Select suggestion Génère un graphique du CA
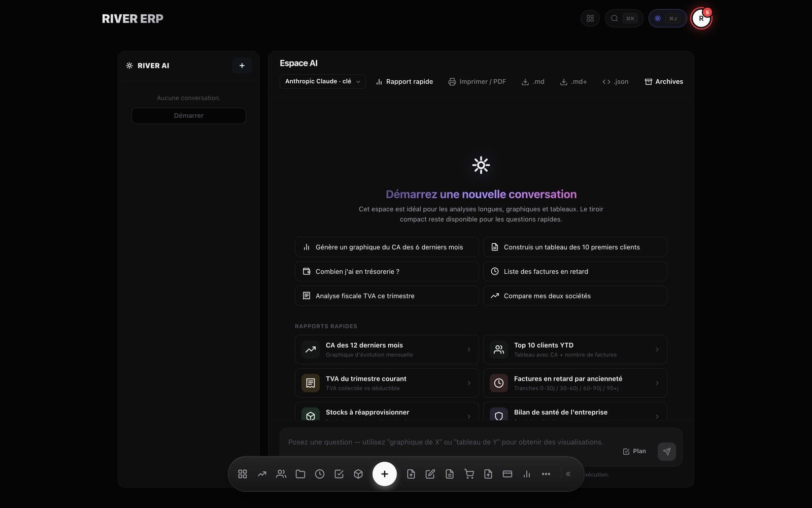Image resolution: width=812 pixels, height=508 pixels. 387,247
